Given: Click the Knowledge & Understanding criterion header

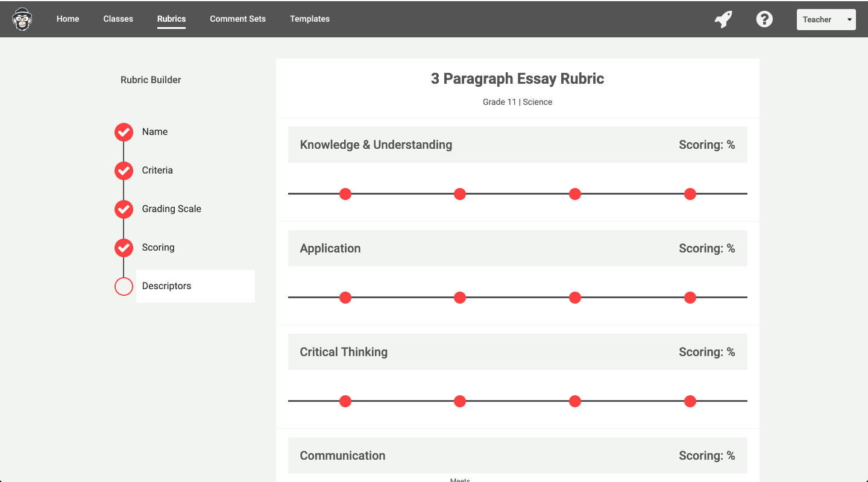Looking at the screenshot, I should pyautogui.click(x=518, y=145).
